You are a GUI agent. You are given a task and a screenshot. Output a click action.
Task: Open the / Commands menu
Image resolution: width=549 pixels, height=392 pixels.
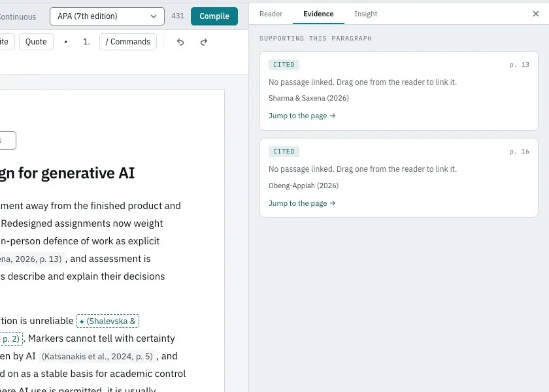coord(128,42)
